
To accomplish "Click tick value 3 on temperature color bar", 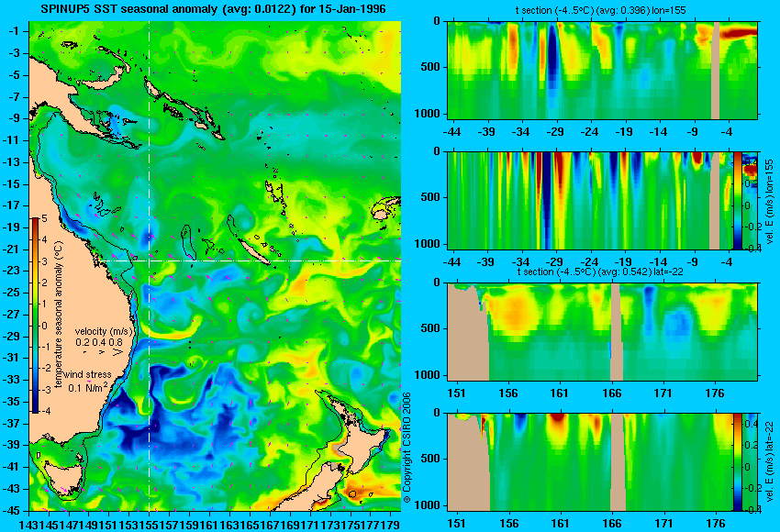I will tap(44, 261).
